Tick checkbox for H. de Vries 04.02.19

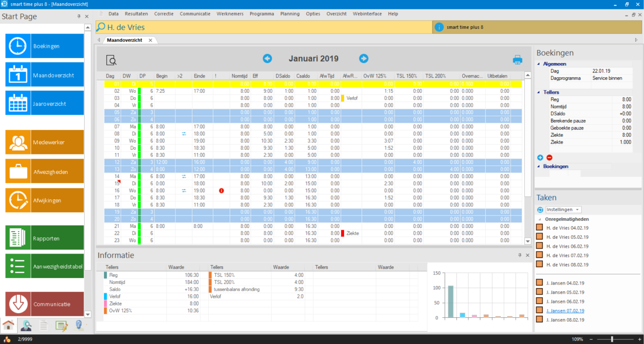click(x=539, y=227)
